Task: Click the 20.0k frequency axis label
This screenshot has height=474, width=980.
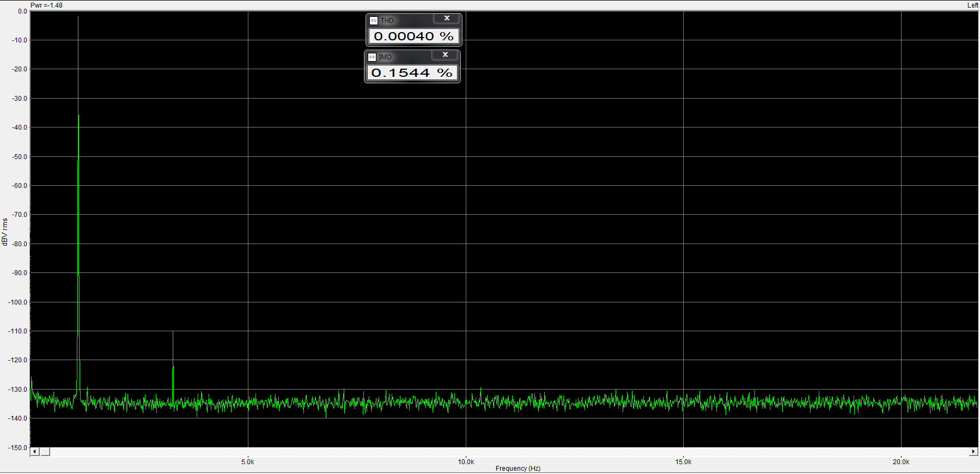Action: pos(901,462)
